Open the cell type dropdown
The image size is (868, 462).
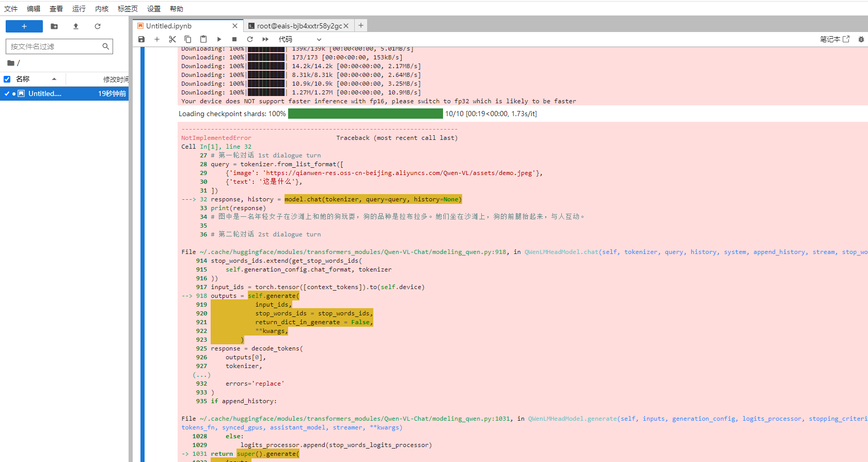[300, 39]
